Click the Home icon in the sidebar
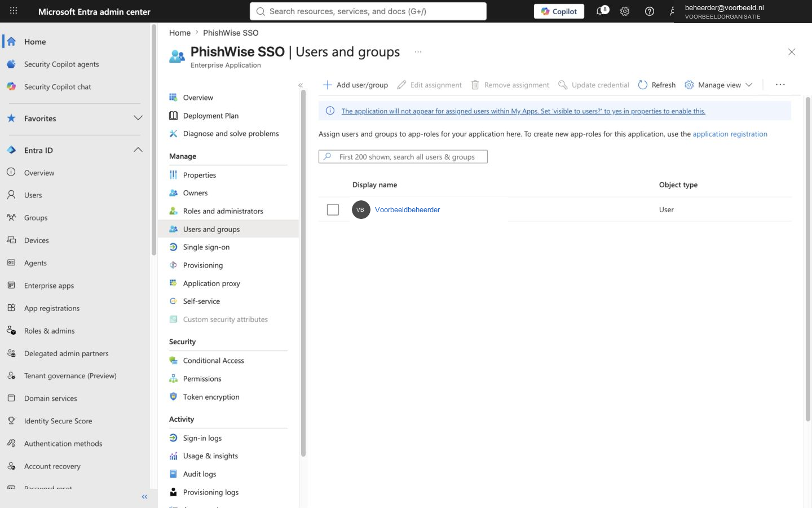This screenshot has height=508, width=812. [x=11, y=41]
